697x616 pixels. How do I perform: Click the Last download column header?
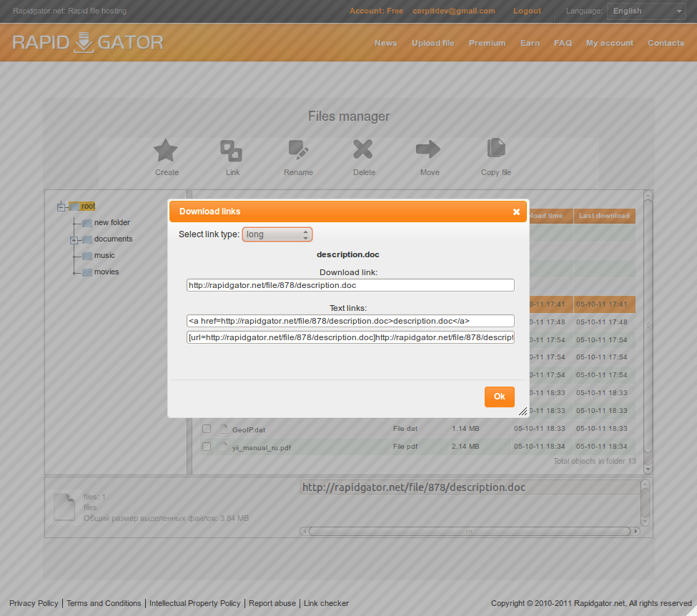(604, 216)
